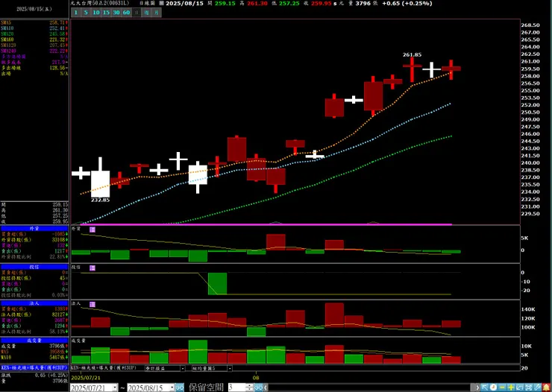
Task: Click the 2025/08/15(五) date label top-left
Action: 34,10
